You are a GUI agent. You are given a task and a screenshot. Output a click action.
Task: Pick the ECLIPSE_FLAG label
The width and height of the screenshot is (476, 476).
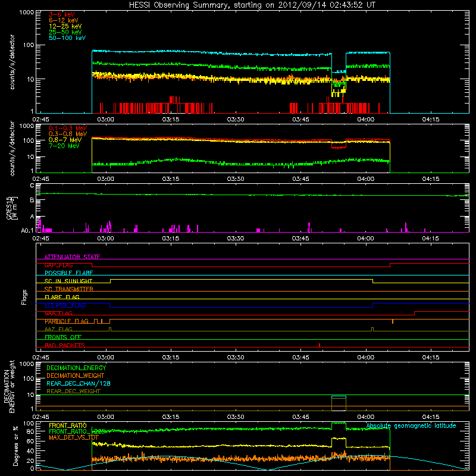pyautogui.click(x=65, y=305)
